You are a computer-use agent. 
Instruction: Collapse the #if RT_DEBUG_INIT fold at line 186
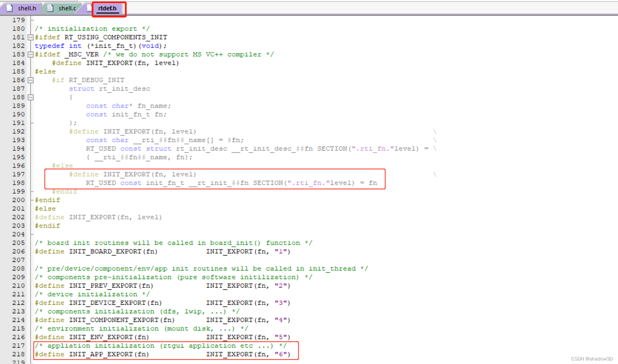point(31,80)
